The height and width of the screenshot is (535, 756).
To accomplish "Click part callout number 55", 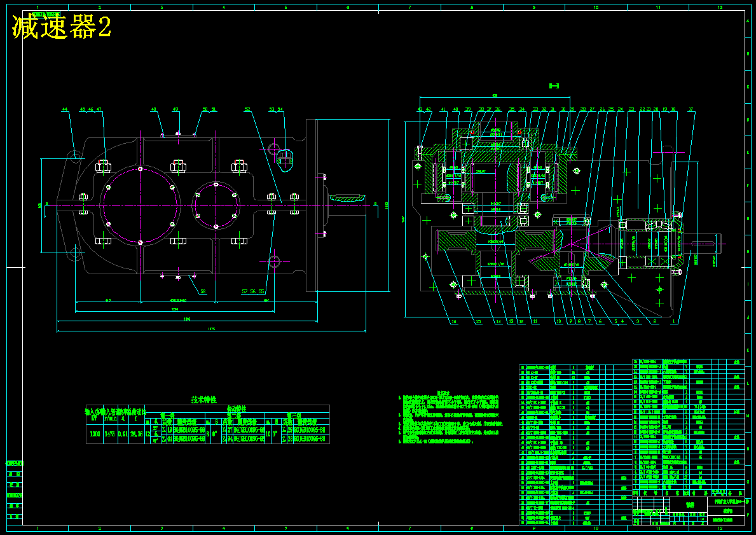I will coord(261,291).
